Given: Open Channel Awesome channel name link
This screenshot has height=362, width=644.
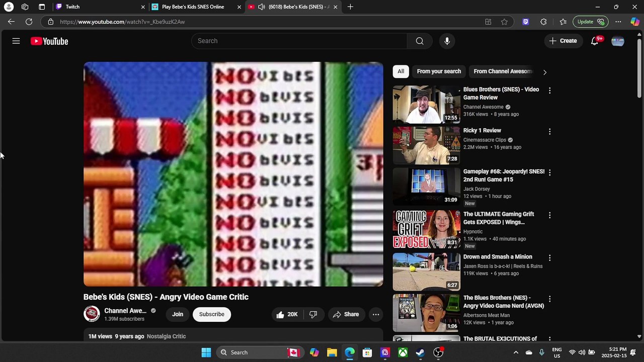Looking at the screenshot, I should tap(125, 311).
